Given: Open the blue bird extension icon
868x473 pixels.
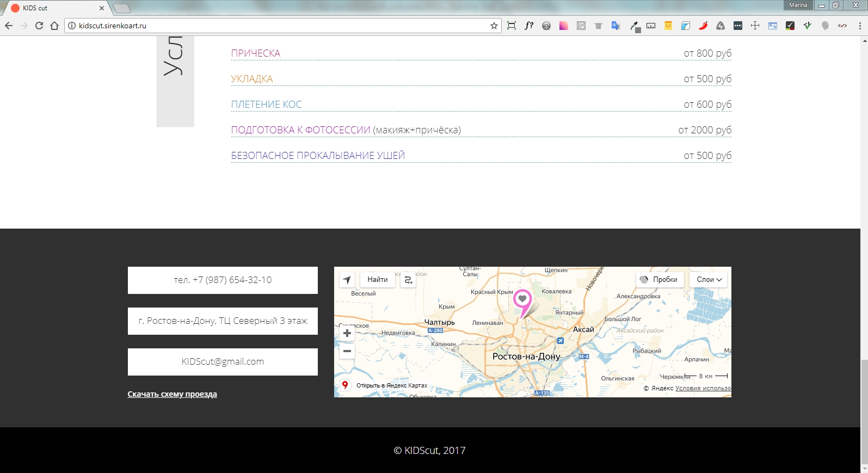Looking at the screenshot, I should [x=686, y=26].
